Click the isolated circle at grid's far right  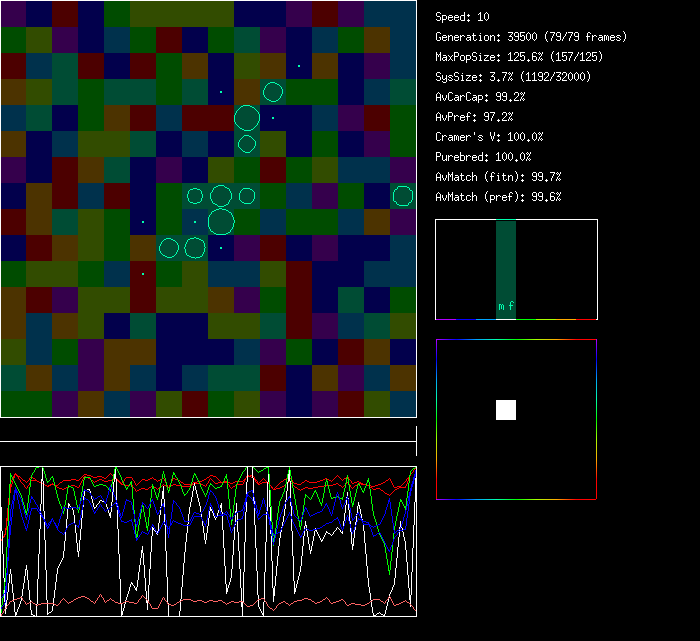point(403,196)
